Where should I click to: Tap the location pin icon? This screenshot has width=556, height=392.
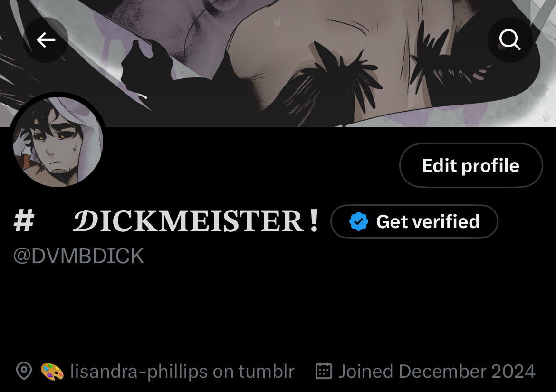24,371
